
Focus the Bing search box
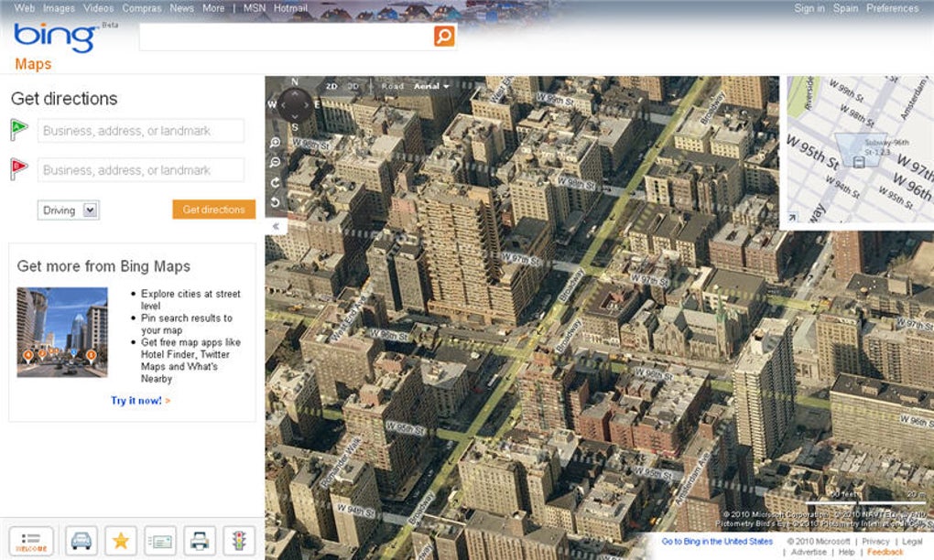coord(286,37)
